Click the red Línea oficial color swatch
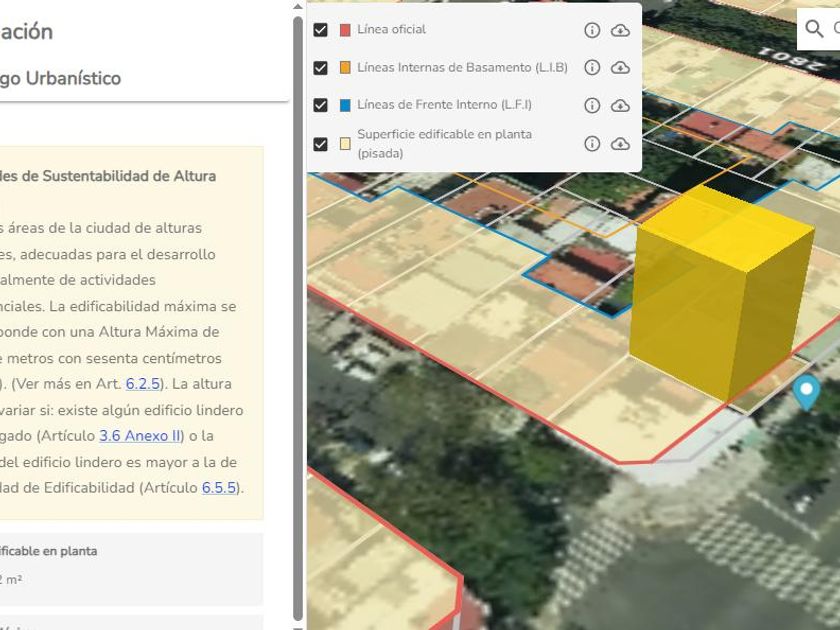This screenshot has width=840, height=630. click(345, 30)
